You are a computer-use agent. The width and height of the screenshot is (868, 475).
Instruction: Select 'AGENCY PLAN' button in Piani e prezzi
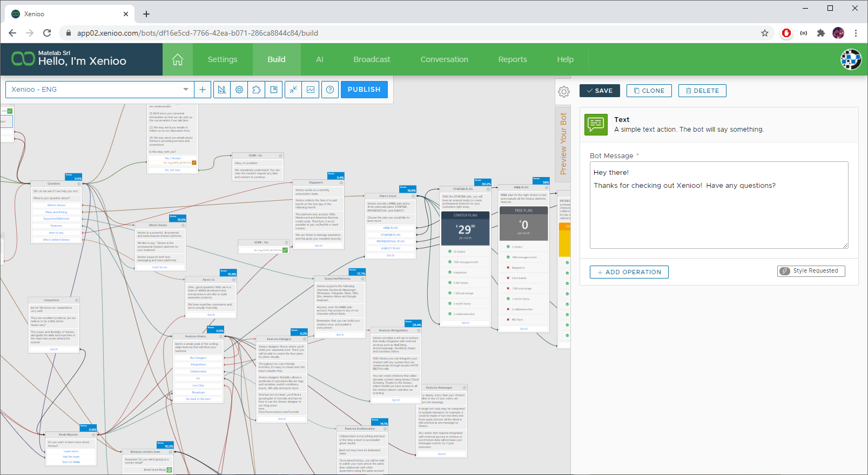pyautogui.click(x=391, y=248)
